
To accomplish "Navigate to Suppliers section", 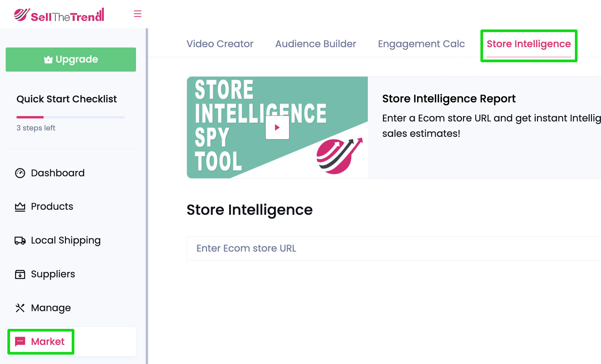I will click(71, 274).
